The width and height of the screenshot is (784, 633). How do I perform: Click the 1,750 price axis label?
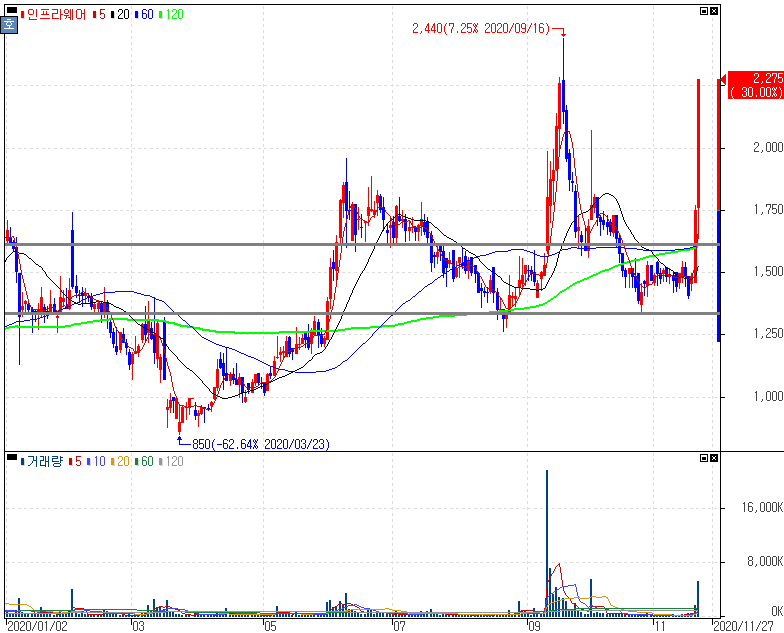[768, 209]
